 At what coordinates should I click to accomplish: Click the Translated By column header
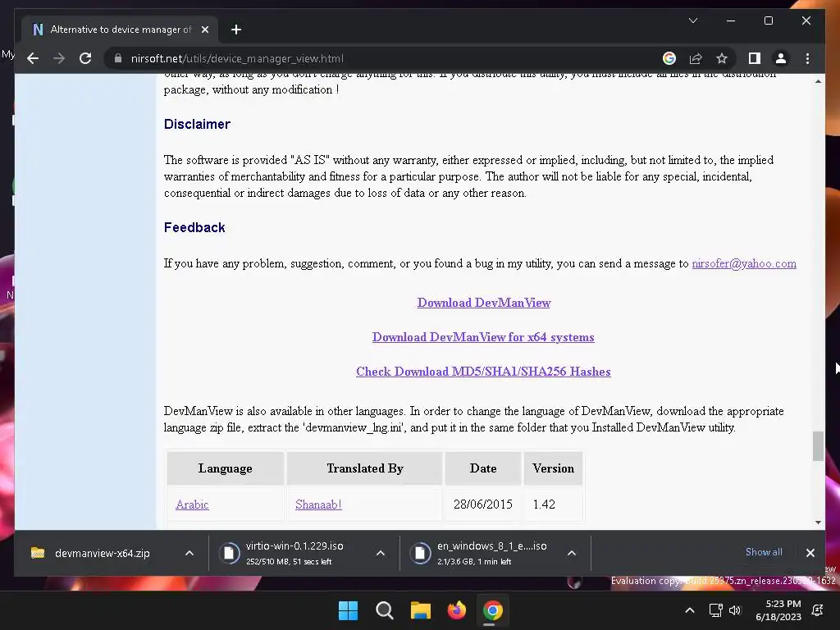(365, 468)
